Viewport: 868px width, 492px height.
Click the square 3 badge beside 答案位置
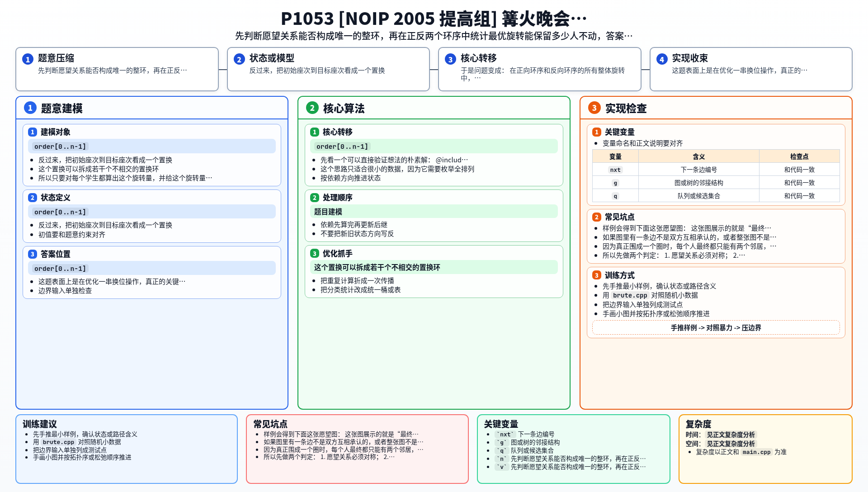coord(33,254)
